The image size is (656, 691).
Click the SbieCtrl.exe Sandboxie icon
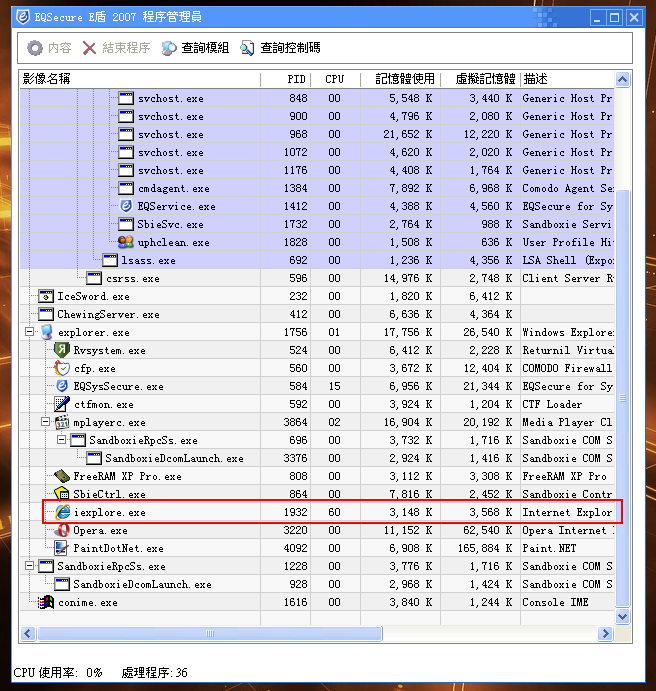[x=62, y=494]
